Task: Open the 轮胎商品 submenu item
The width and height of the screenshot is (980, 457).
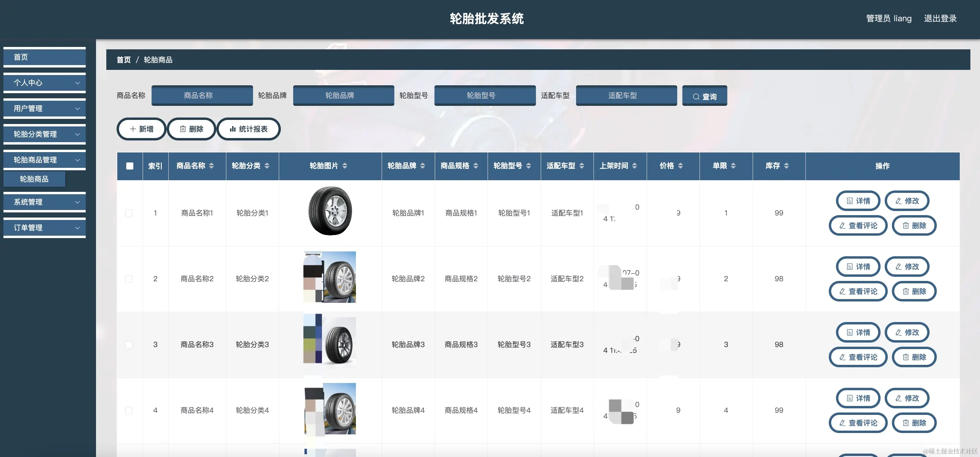Action: (x=34, y=179)
